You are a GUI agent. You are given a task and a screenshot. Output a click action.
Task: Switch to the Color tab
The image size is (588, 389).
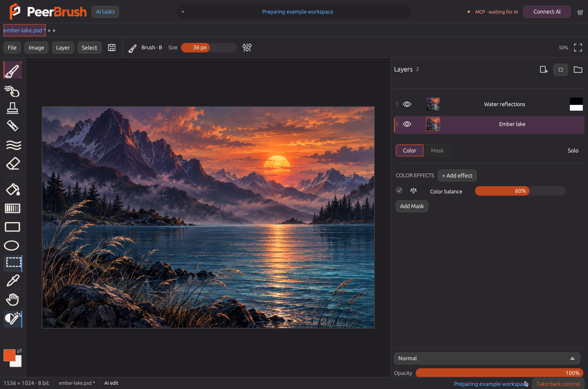pos(409,150)
